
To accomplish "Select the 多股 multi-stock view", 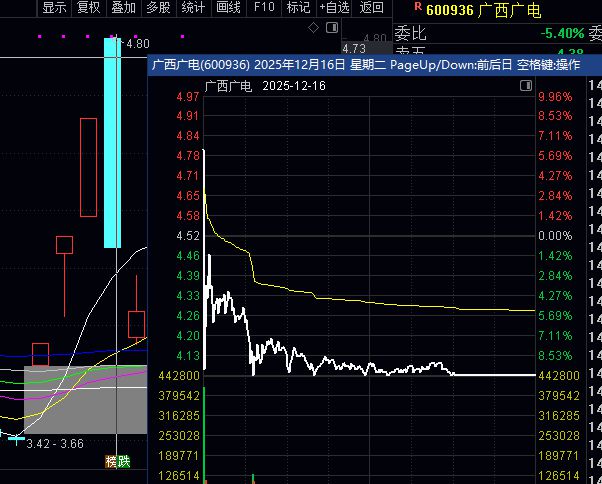I will (x=158, y=7).
